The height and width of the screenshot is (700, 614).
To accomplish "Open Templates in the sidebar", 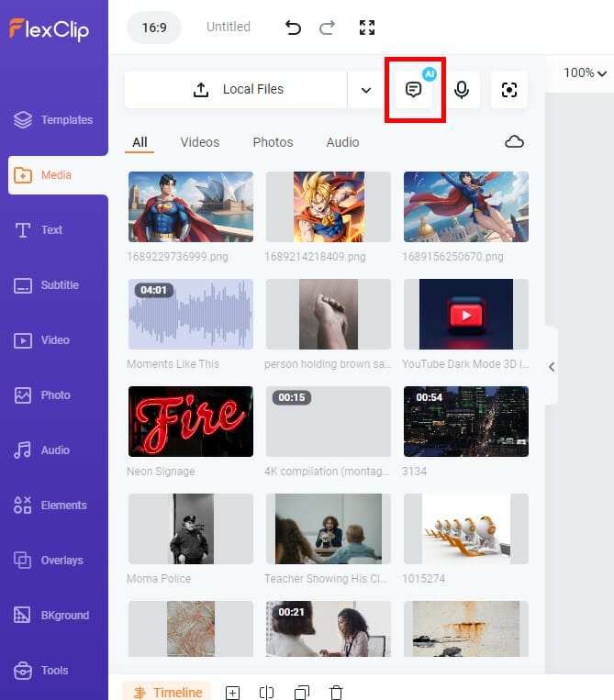I will 54,120.
